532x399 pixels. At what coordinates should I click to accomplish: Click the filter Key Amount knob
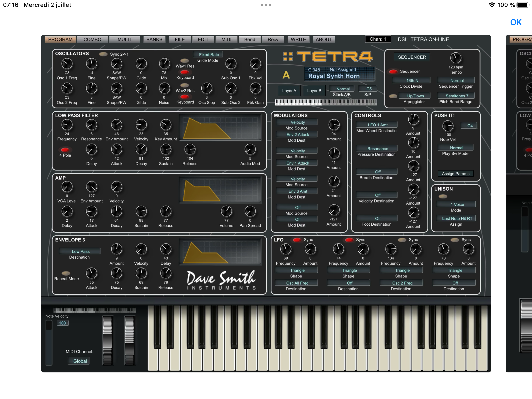(166, 125)
